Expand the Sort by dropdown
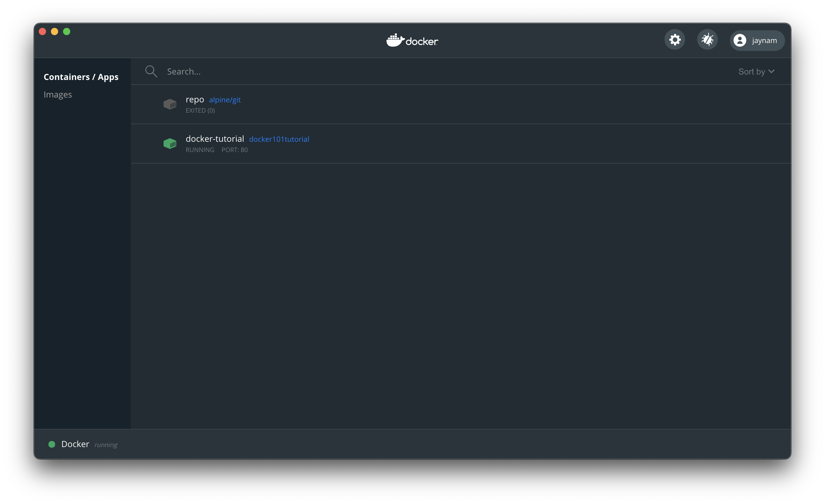Screen dimensions: 825x504 (x=751, y=72)
